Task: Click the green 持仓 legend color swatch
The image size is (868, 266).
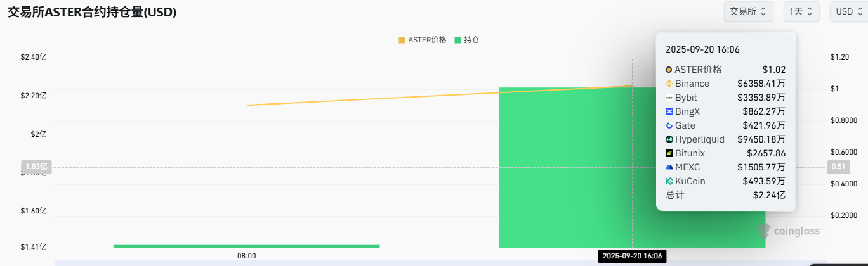Action: (x=457, y=40)
